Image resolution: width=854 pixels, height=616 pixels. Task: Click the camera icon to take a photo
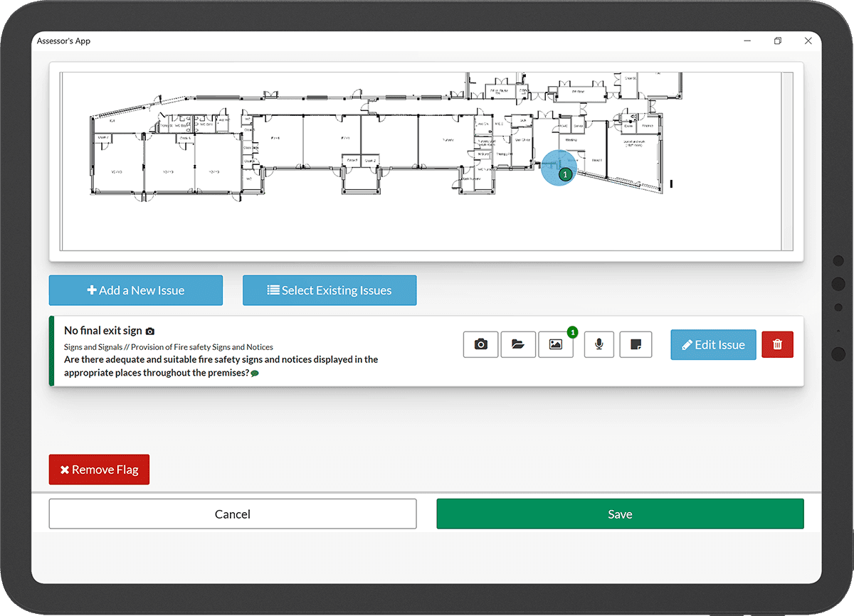(480, 344)
